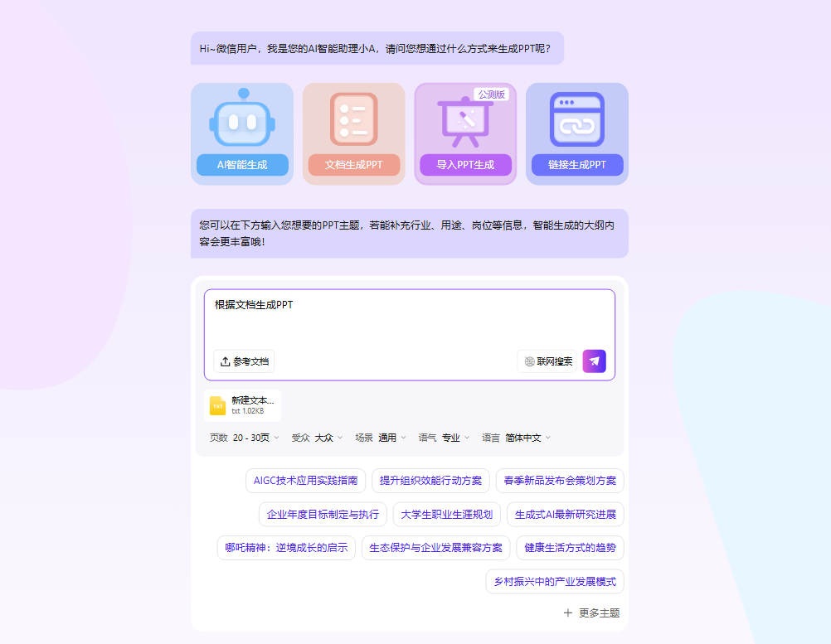Viewport: 831px width, 644px height.
Task: Click the file size text txt 1.02KB
Action: [247, 411]
